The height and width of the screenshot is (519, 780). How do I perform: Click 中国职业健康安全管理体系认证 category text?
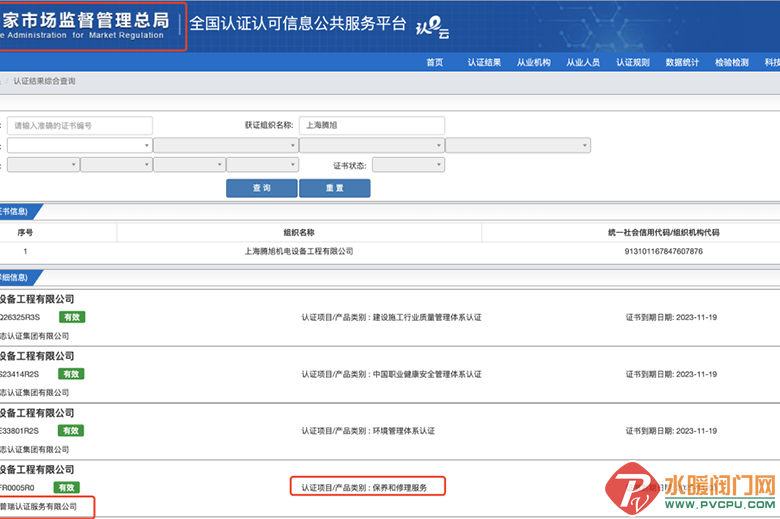(x=427, y=374)
